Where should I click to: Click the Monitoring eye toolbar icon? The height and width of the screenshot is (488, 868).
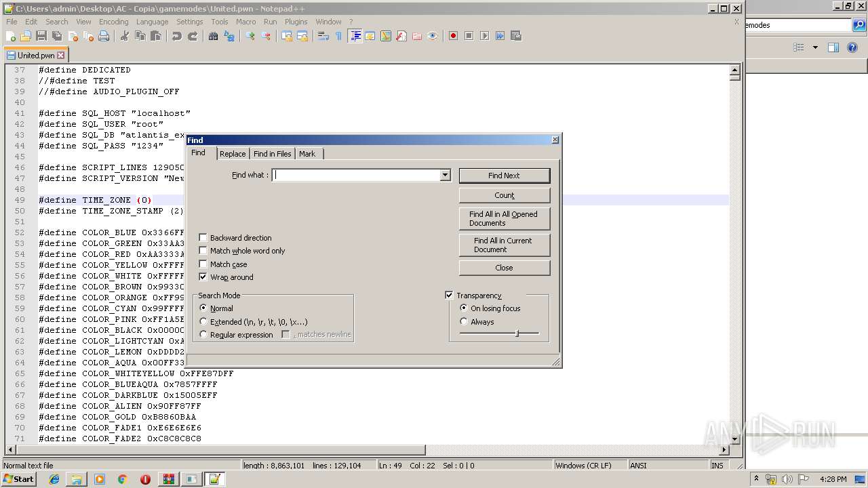tap(433, 36)
